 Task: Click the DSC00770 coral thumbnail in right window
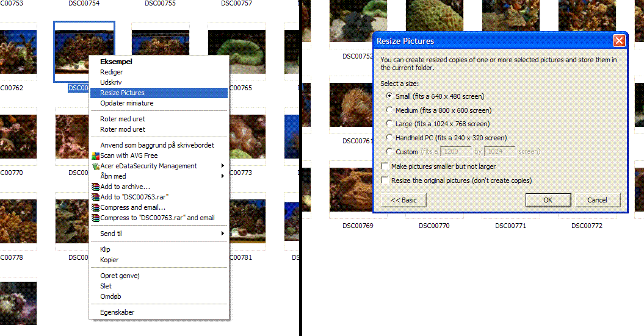(433, 189)
